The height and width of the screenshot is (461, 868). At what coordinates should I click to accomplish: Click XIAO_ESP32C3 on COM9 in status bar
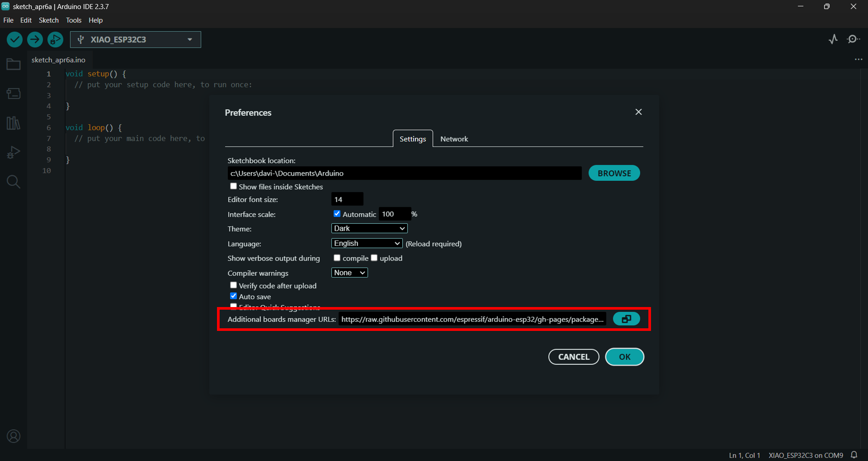coord(806,455)
